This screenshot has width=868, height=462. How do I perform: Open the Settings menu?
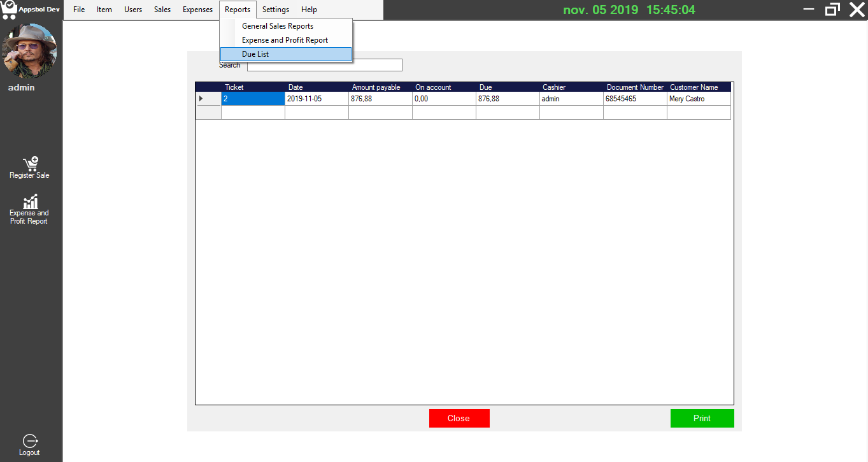pos(276,9)
